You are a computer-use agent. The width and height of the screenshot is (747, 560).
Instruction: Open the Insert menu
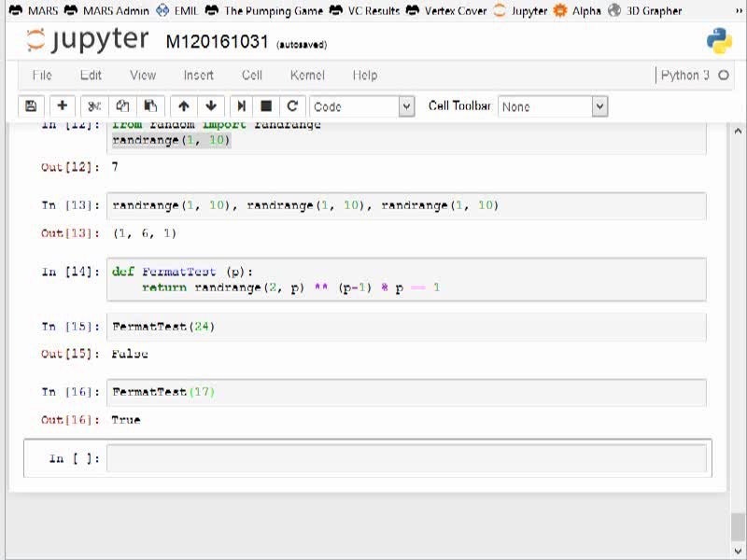point(199,76)
